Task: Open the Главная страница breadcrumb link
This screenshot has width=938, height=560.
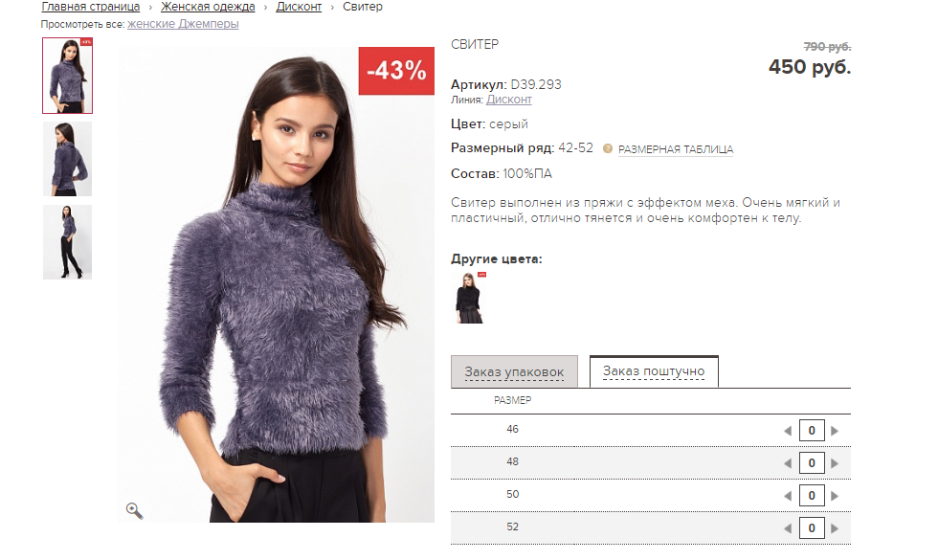Action: (x=90, y=7)
